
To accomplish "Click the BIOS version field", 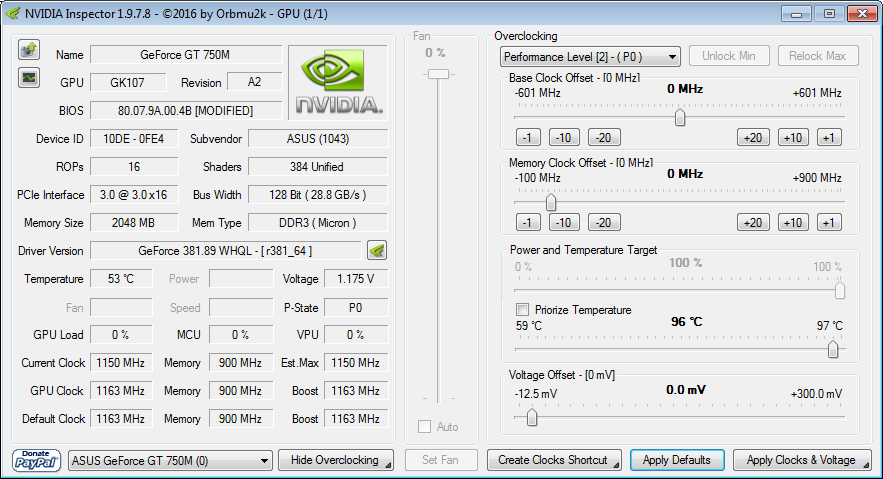I will [x=185, y=110].
